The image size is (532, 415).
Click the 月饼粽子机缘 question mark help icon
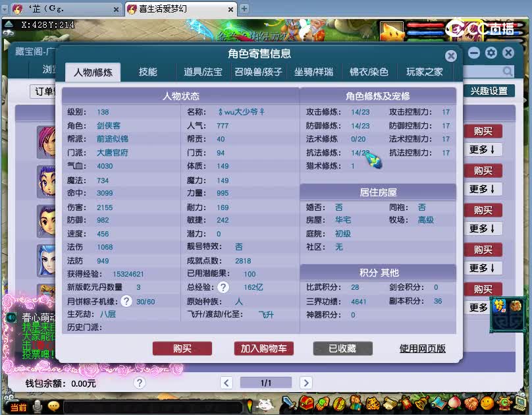pos(126,300)
